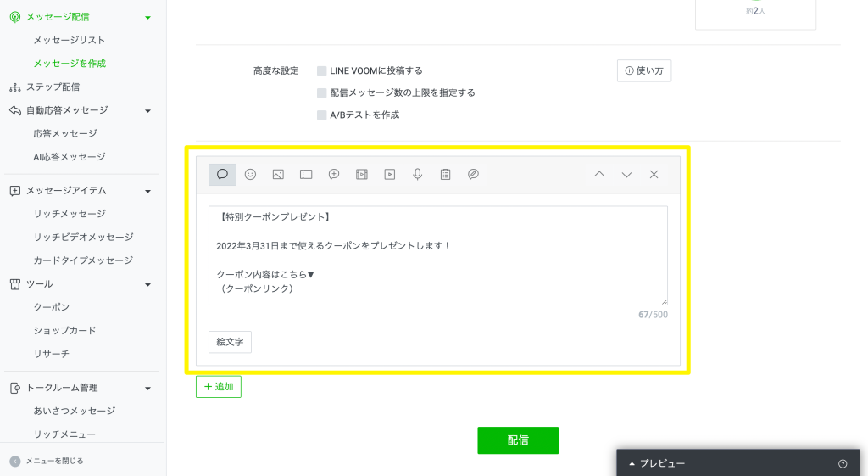The height and width of the screenshot is (476, 868).
Task: Select the video play icon
Action: 390,175
